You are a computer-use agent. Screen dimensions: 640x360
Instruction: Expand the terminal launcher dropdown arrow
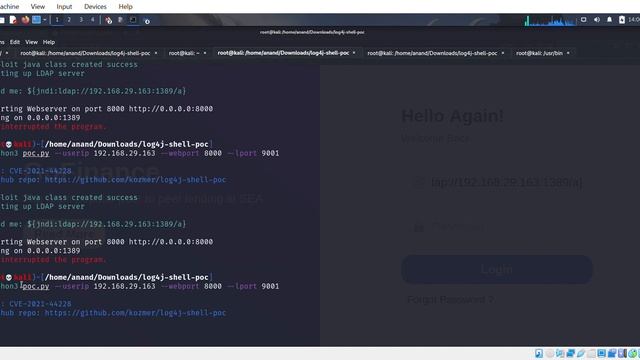click(44, 20)
